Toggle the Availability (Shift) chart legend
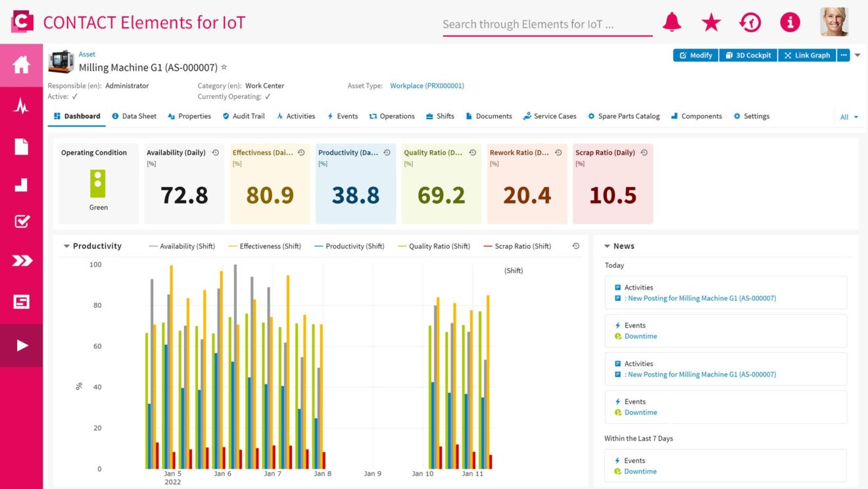The width and height of the screenshot is (868, 489). pyautogui.click(x=187, y=245)
